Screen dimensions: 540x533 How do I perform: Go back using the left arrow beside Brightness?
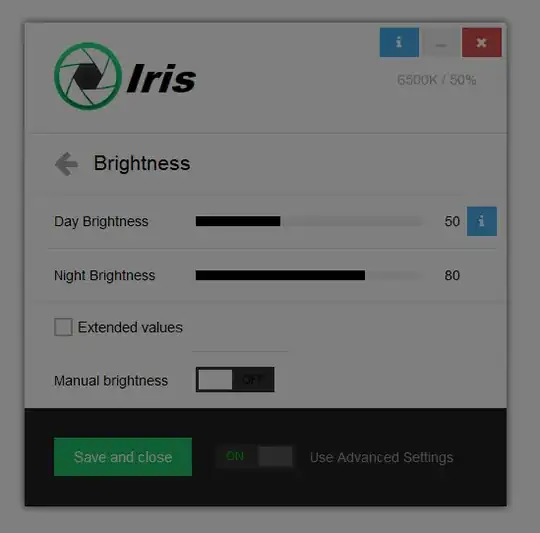66,164
